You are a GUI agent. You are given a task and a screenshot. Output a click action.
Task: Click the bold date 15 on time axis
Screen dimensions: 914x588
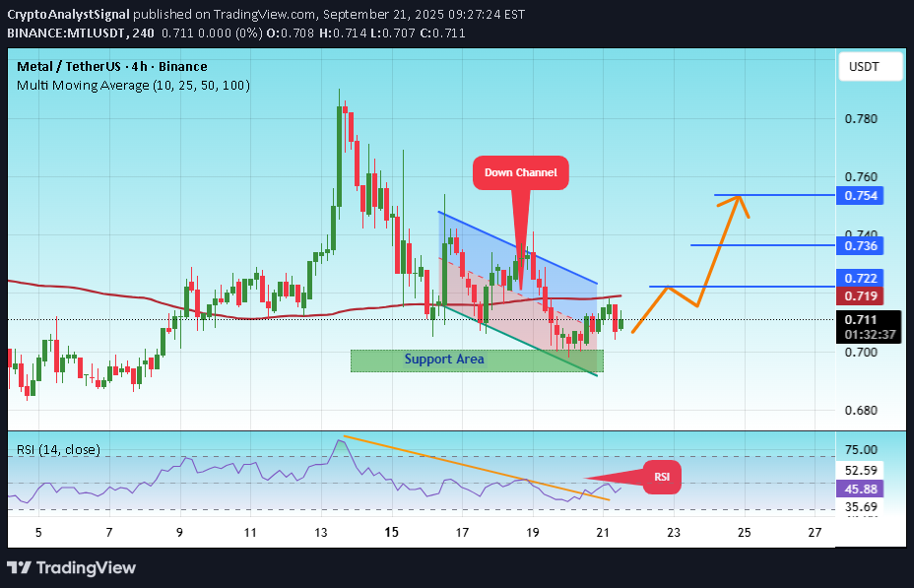coord(392,532)
